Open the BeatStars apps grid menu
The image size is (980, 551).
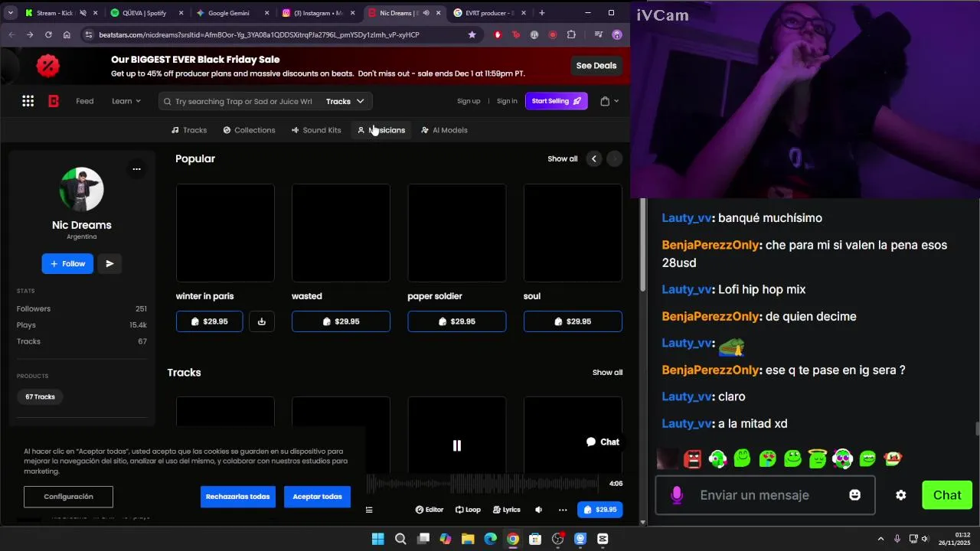tap(28, 101)
